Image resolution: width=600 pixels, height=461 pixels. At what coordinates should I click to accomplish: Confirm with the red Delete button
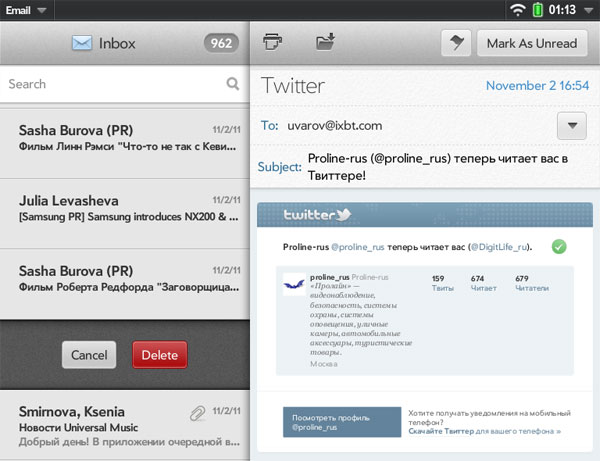point(160,355)
